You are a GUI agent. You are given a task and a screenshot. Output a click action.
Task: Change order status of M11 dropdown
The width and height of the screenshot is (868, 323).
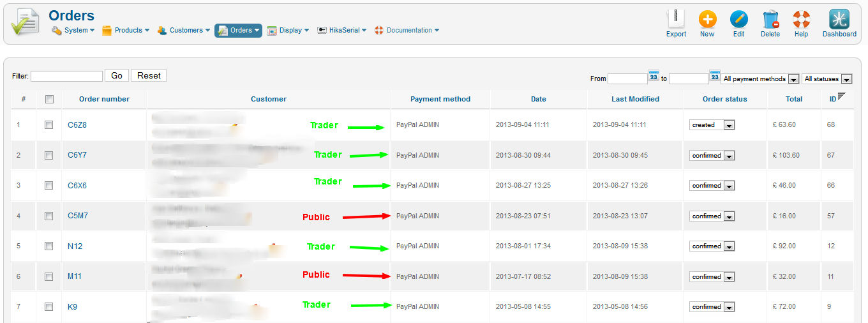712,276
